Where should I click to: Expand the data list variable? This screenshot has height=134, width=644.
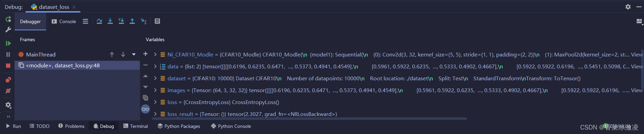point(155,66)
